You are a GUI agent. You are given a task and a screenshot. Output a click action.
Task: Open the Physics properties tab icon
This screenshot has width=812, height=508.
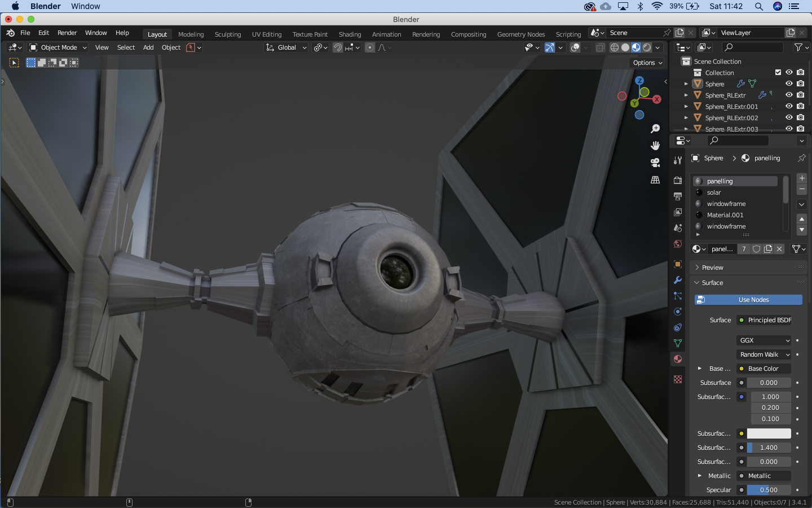coord(678,312)
